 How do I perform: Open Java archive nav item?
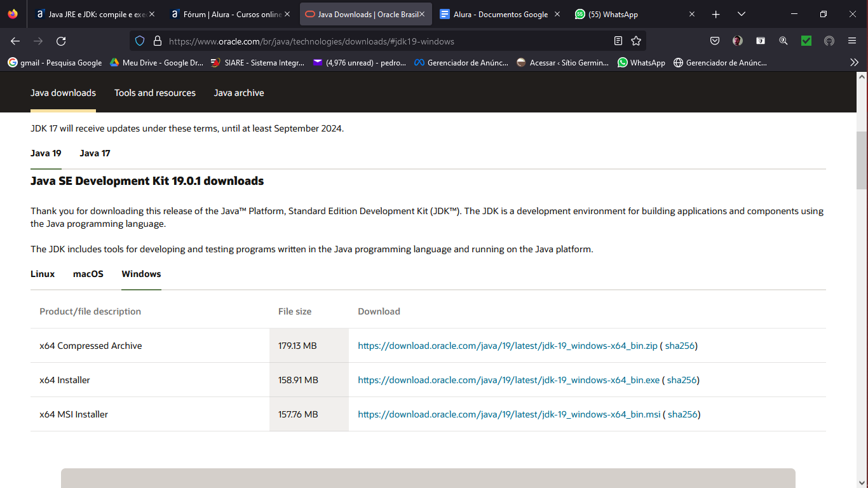pos(239,93)
